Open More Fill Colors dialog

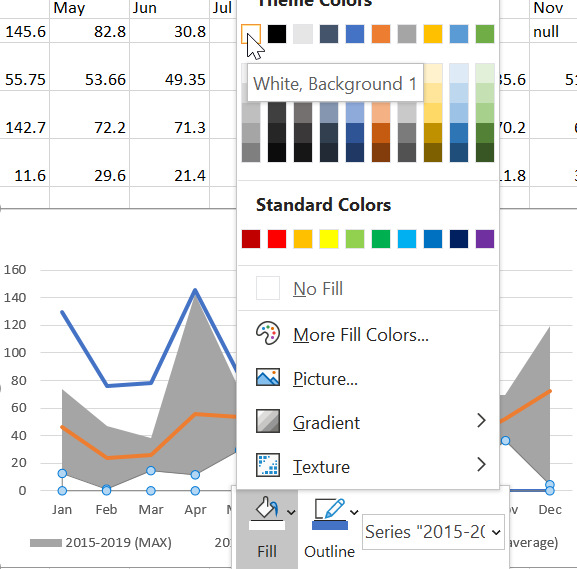coord(368,334)
